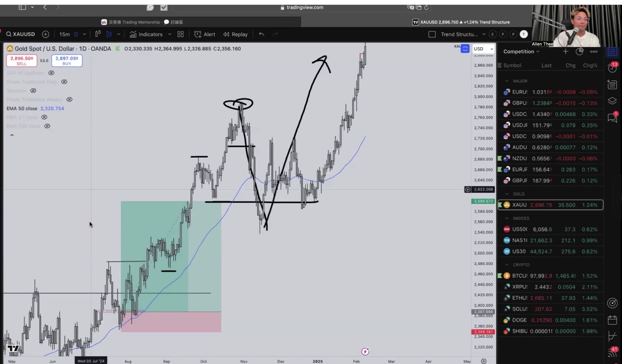Start bar Replay mode
Screen dimensions: 622x364
[x=235, y=34]
